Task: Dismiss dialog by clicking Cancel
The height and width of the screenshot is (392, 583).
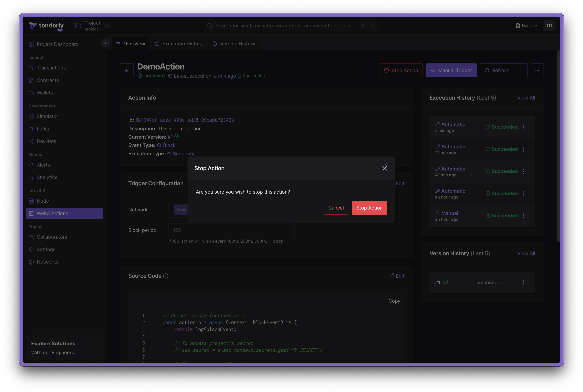Action: click(336, 207)
